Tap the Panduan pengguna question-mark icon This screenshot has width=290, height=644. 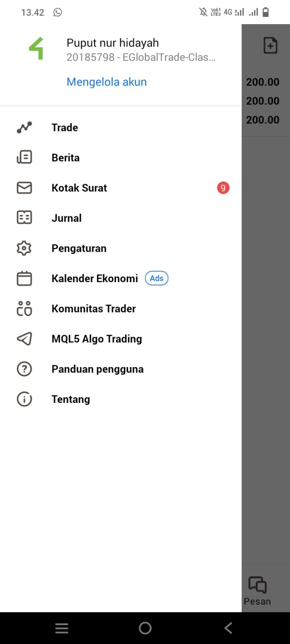tap(24, 369)
